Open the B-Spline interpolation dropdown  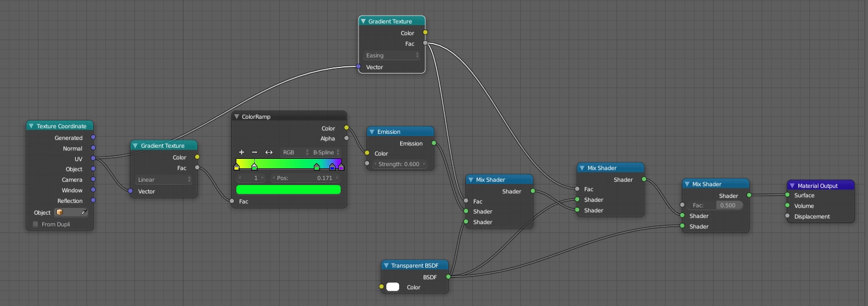click(326, 152)
